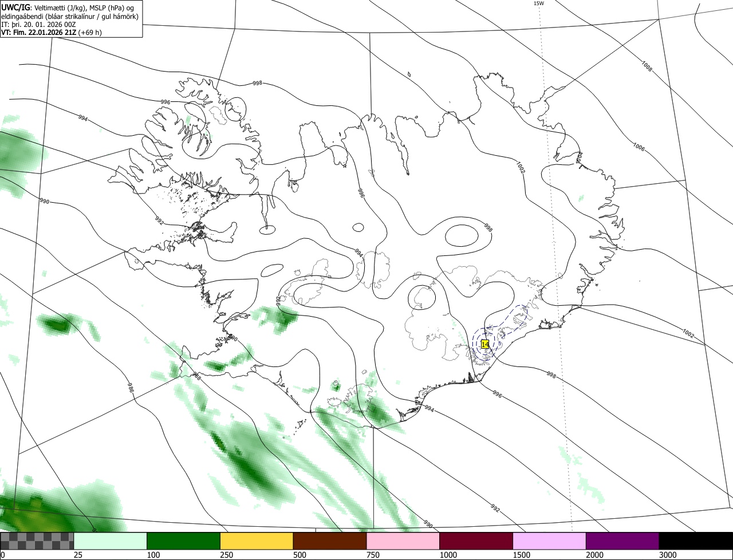Click the "IT: þri. 20. 01. 2026 00Z" line
The image size is (733, 560).
38,24
